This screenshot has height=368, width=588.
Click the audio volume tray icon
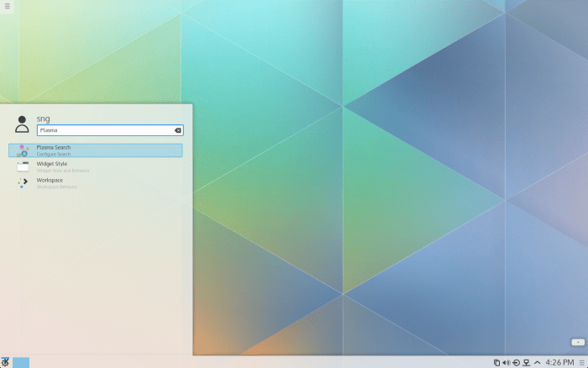click(x=506, y=362)
